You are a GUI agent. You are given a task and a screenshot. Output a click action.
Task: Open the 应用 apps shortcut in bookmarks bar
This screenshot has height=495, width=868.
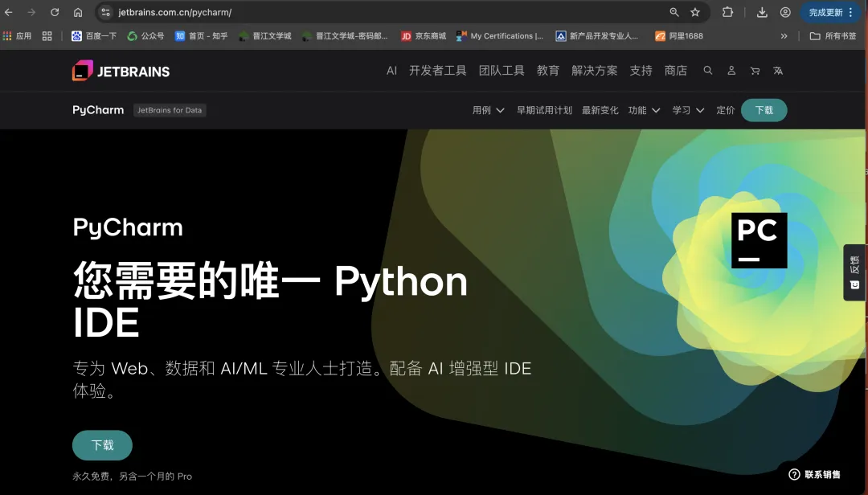(17, 36)
